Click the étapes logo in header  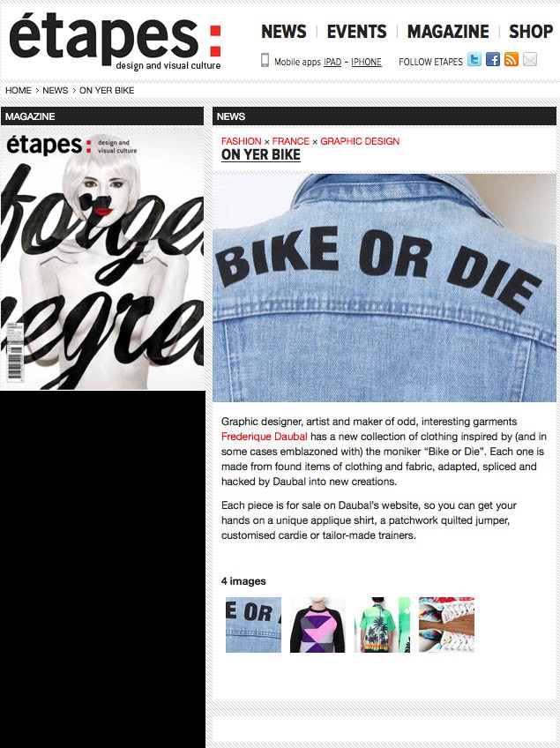(115, 42)
